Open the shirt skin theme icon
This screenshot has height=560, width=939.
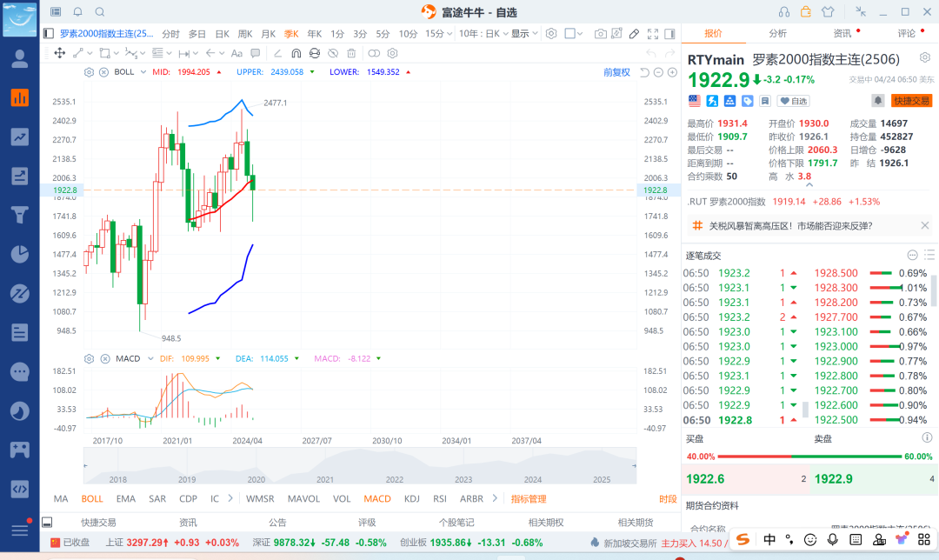828,12
